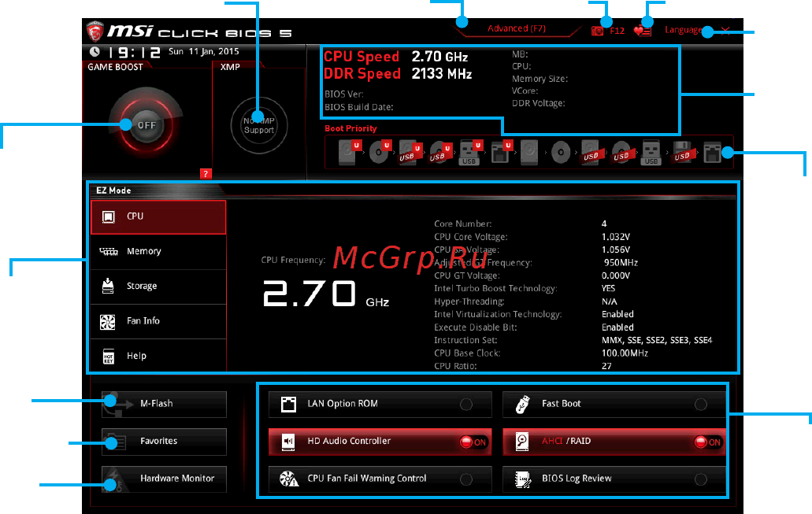812x514 pixels.
Task: Click the Instruction Set value MMX, SSE
Action: (x=657, y=340)
